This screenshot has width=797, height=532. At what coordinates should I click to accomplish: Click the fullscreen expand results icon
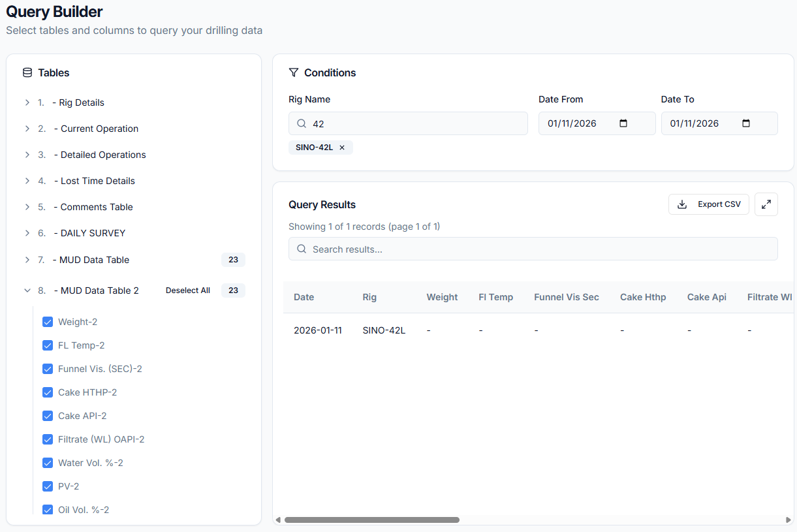click(x=766, y=204)
